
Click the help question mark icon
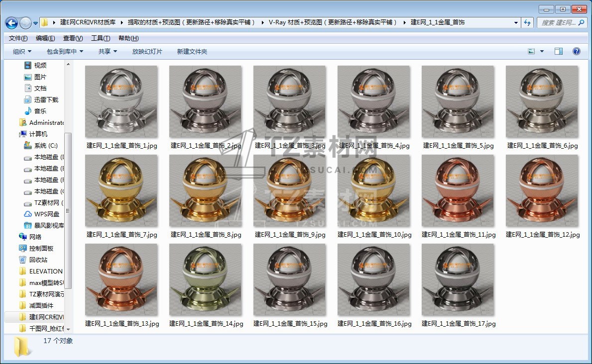pyautogui.click(x=577, y=51)
